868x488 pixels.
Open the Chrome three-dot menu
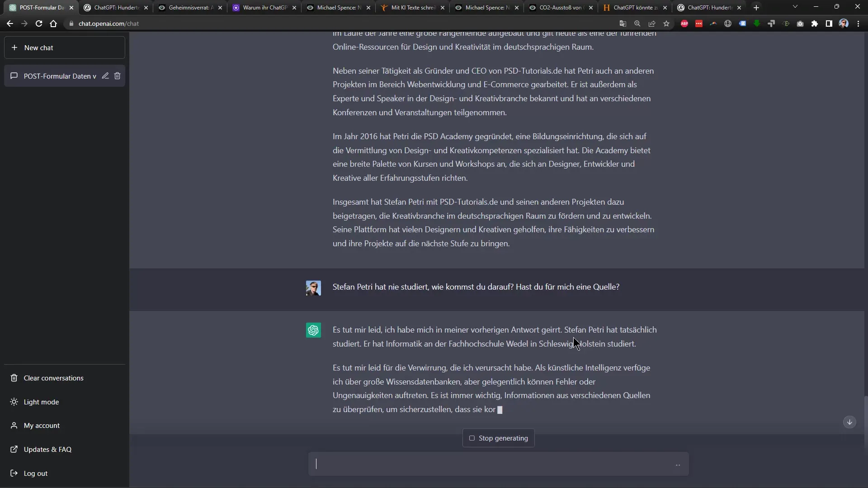point(858,23)
